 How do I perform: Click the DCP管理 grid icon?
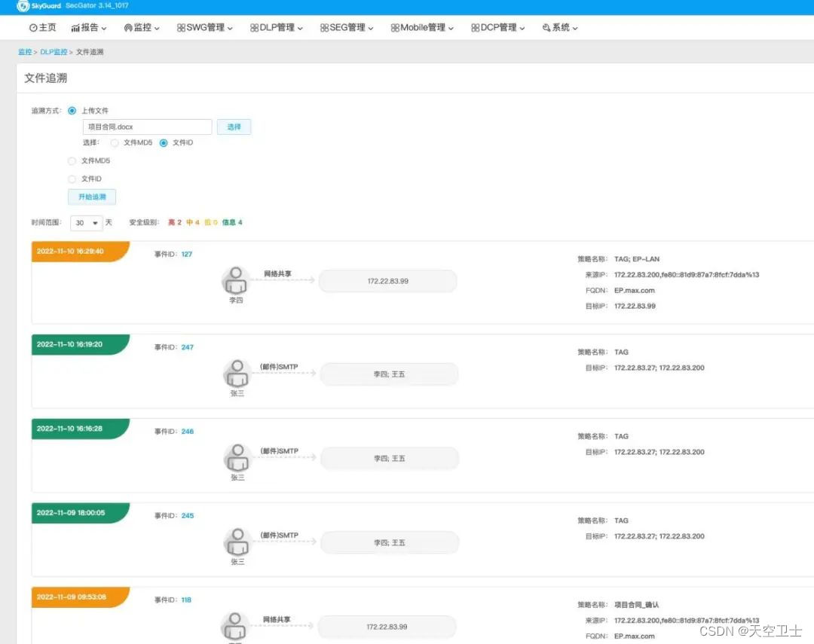(x=475, y=27)
